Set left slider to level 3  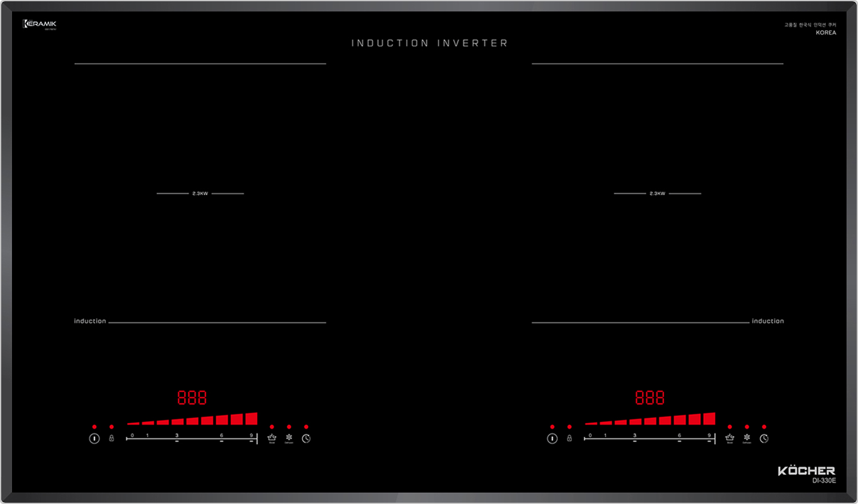pyautogui.click(x=177, y=439)
